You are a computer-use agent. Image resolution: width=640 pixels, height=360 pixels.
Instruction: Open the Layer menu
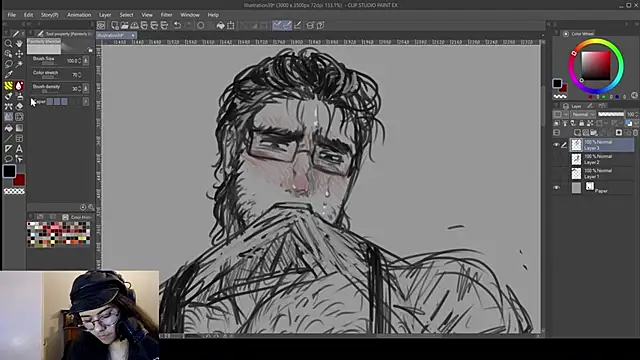[x=105, y=15]
